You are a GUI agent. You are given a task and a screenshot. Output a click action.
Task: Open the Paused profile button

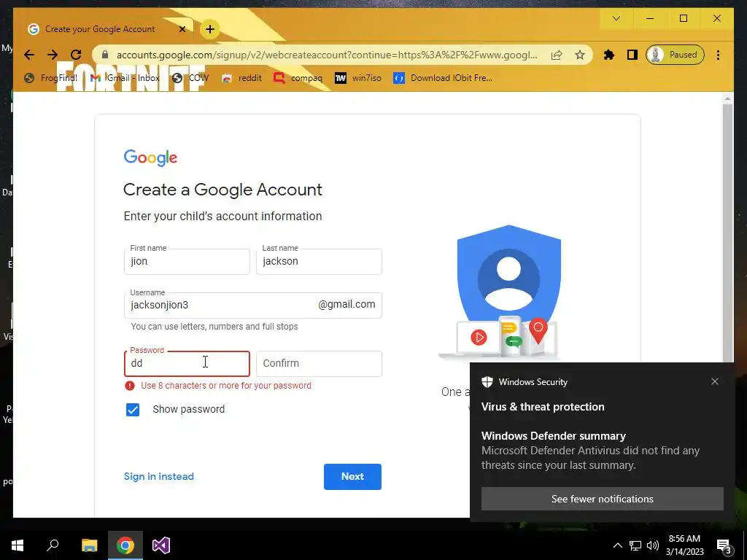(675, 55)
